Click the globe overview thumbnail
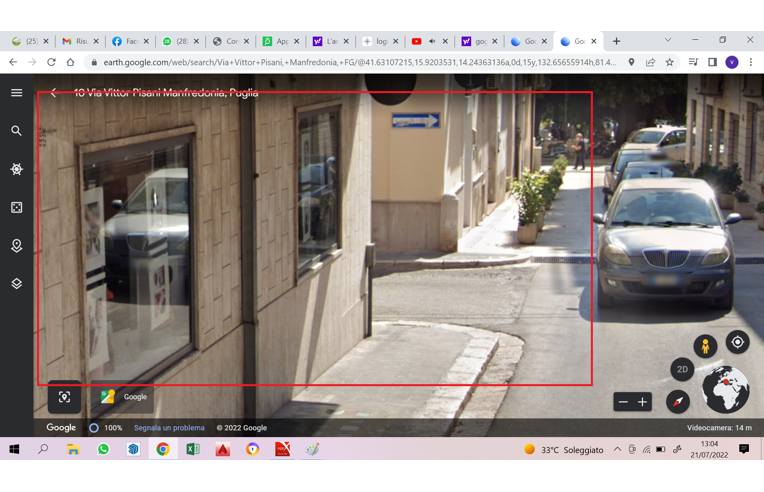 [x=726, y=389]
